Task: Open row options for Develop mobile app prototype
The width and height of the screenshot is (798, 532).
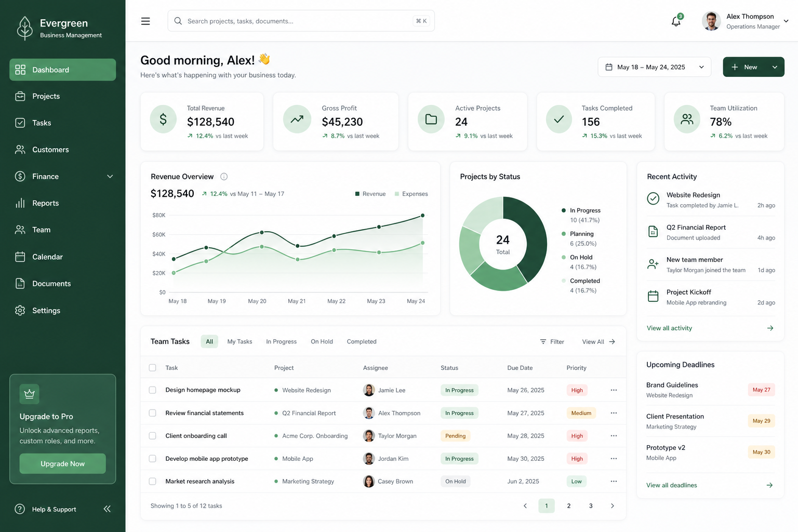Action: (614, 459)
